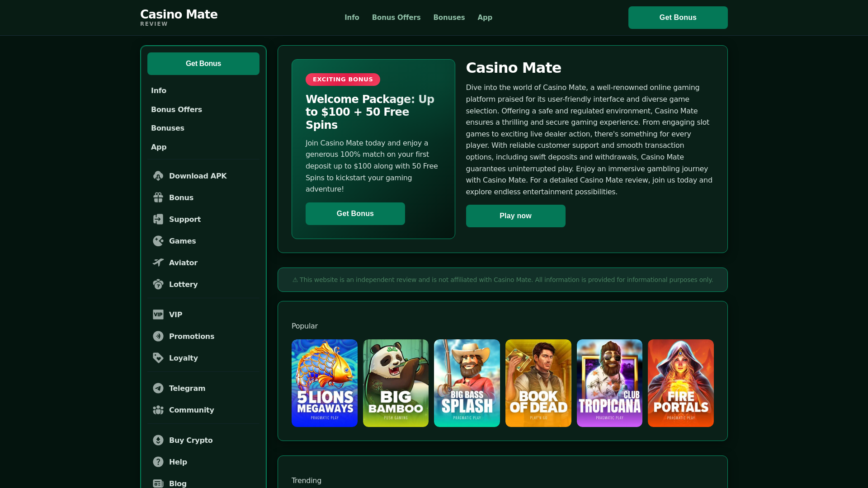Click the Promotions icon
Image resolution: width=868 pixels, height=488 pixels.
pyautogui.click(x=158, y=336)
